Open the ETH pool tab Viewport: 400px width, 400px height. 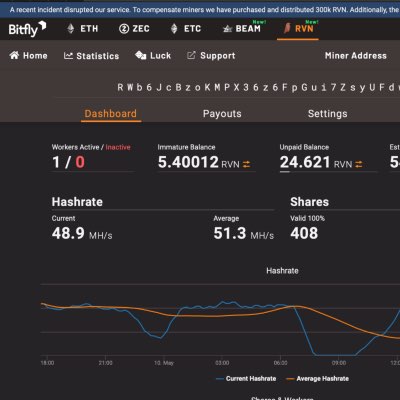click(x=83, y=29)
